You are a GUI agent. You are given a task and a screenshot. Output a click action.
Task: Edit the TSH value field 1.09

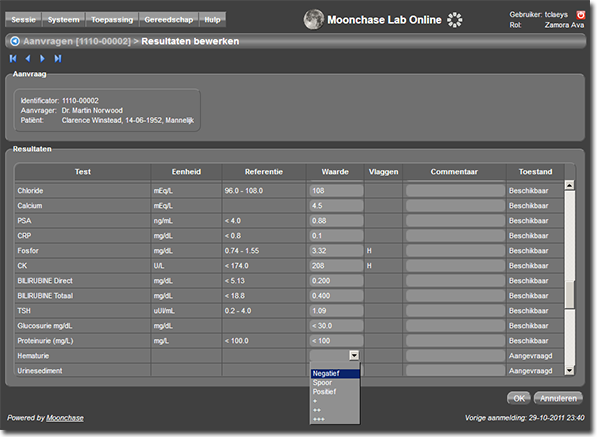336,311
